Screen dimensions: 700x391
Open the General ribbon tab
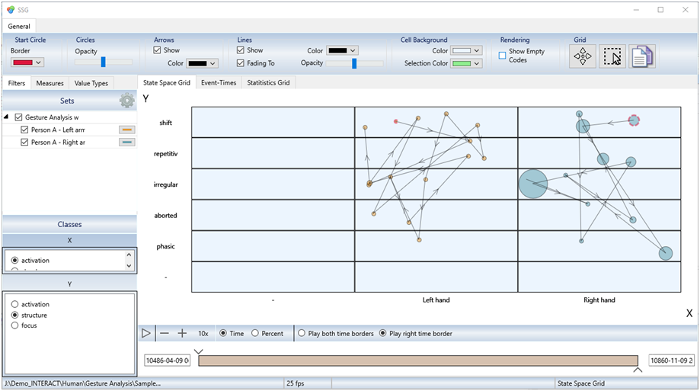[19, 26]
